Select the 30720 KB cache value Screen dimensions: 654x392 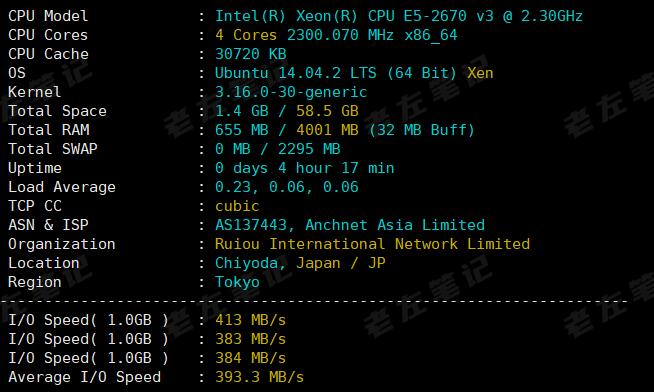tap(251, 54)
